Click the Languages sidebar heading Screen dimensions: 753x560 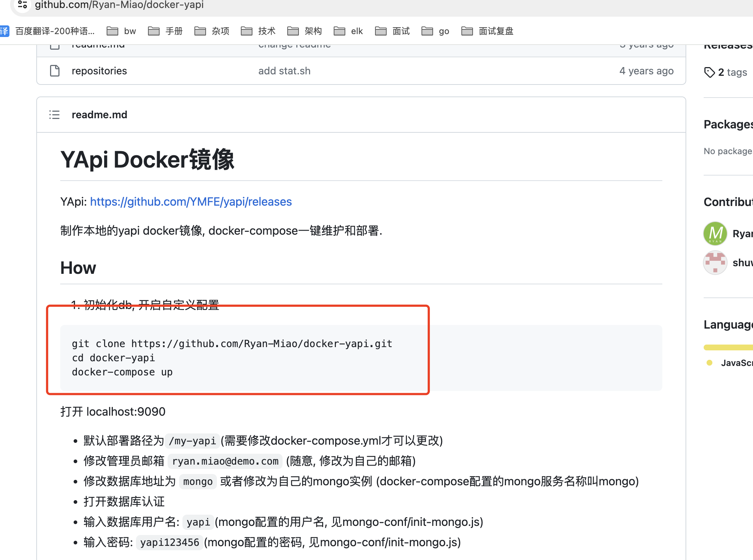coord(728,325)
